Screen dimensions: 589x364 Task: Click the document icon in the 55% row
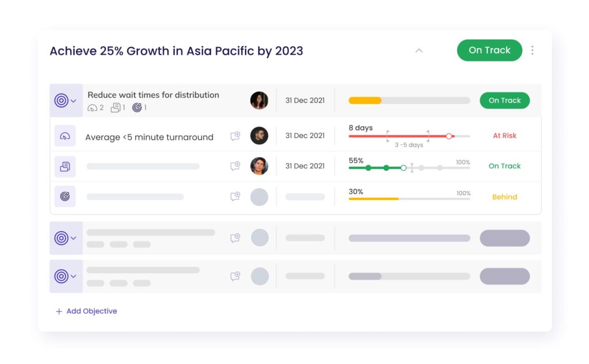coord(65,166)
